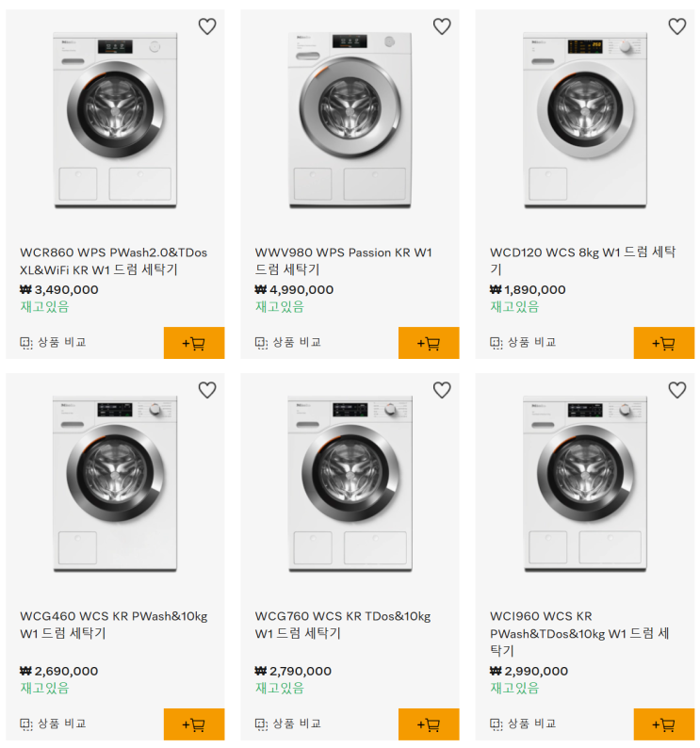Save WCG460 WCS washer to wishlist

click(x=207, y=390)
